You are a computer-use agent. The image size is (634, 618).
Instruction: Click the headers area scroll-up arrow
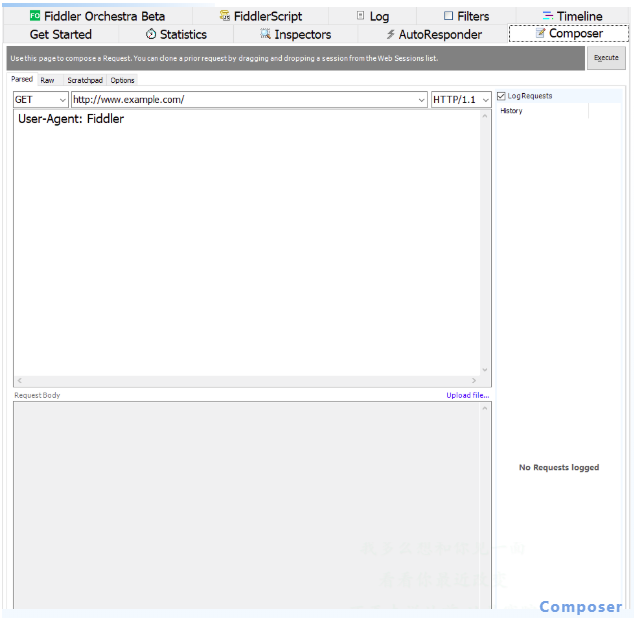(x=485, y=116)
